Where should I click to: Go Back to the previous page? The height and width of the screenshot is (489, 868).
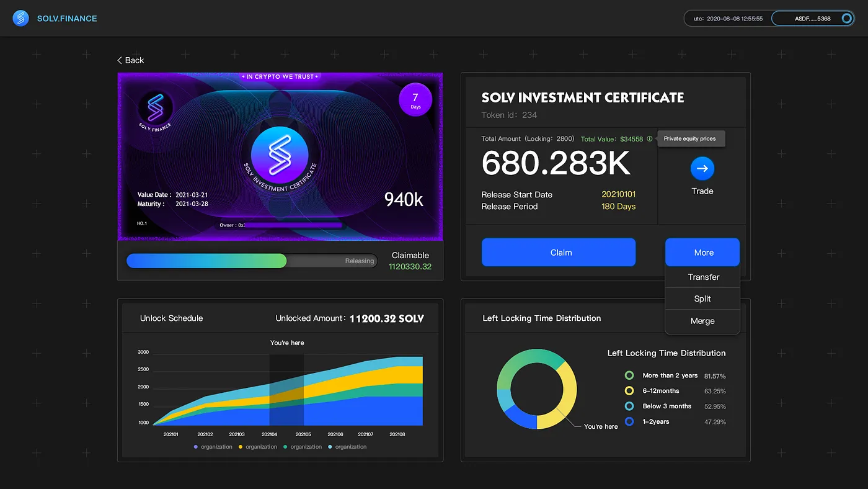(x=130, y=60)
